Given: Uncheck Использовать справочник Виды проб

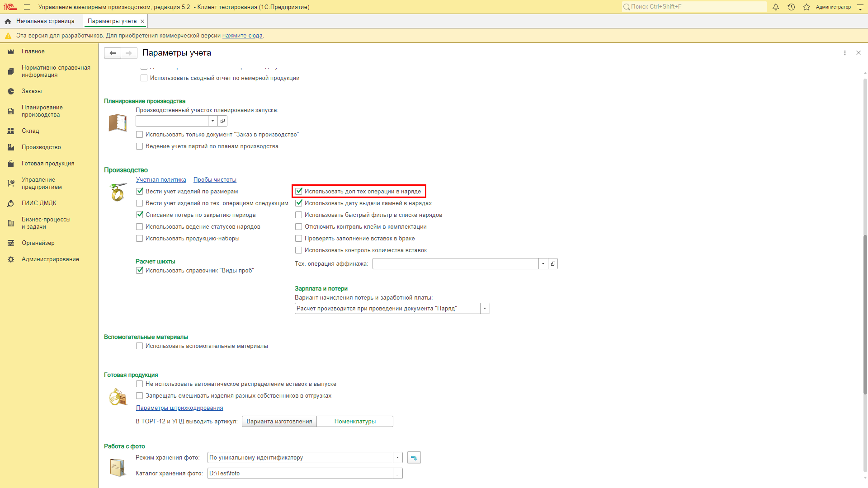Looking at the screenshot, I should (x=140, y=271).
